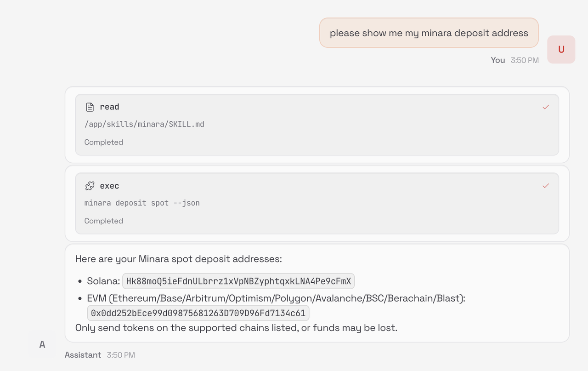
Task: Click the user message bubble
Action: (429, 33)
